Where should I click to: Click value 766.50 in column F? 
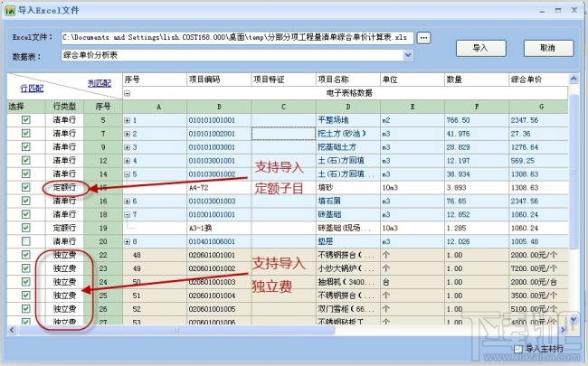click(477, 120)
